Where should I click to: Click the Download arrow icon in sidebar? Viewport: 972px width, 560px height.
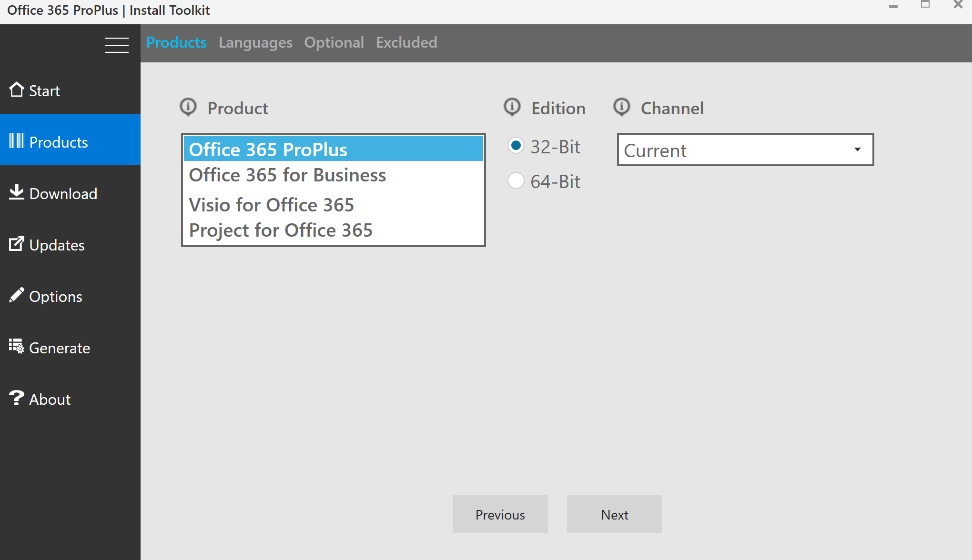point(17,192)
